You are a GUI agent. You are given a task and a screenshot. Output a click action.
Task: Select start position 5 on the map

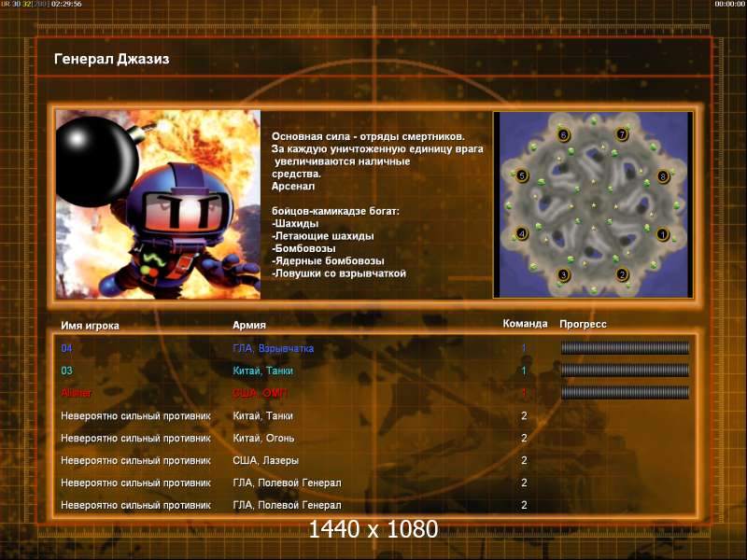[522, 175]
